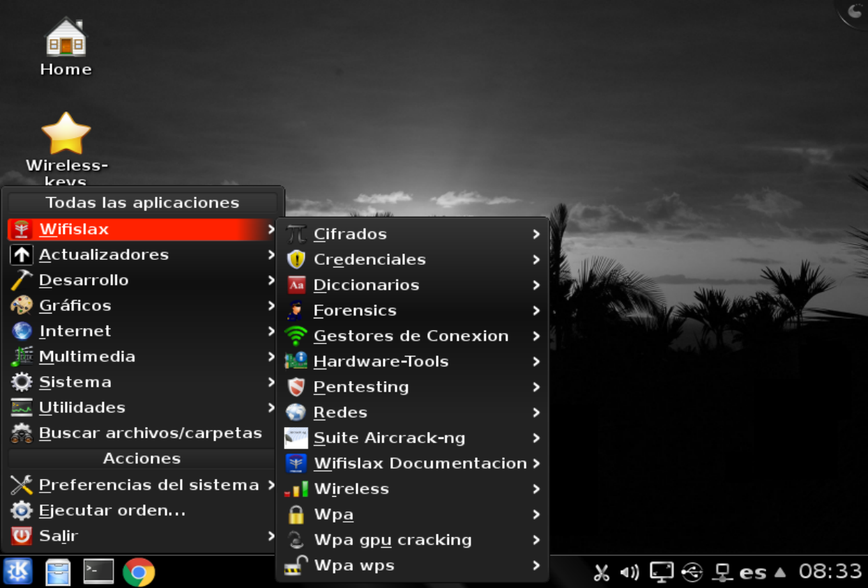Click the Forensics officer icon
The height and width of the screenshot is (588, 868).
pos(296,311)
